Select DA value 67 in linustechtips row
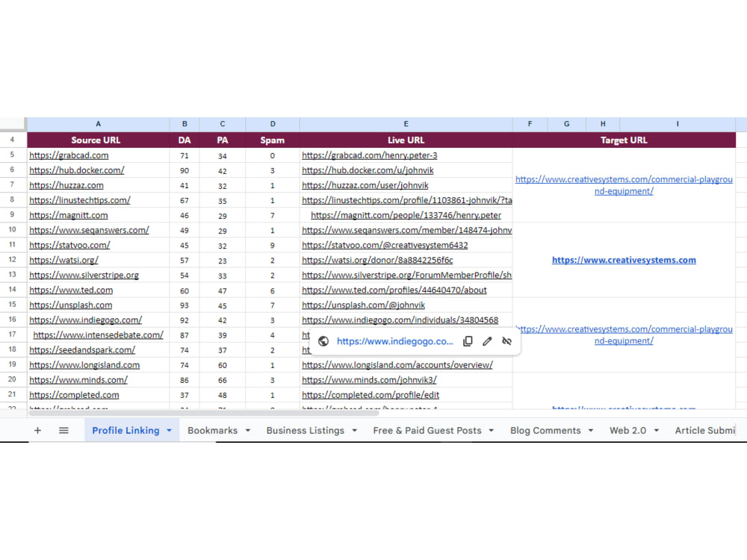This screenshot has width=747, height=560. click(x=185, y=200)
